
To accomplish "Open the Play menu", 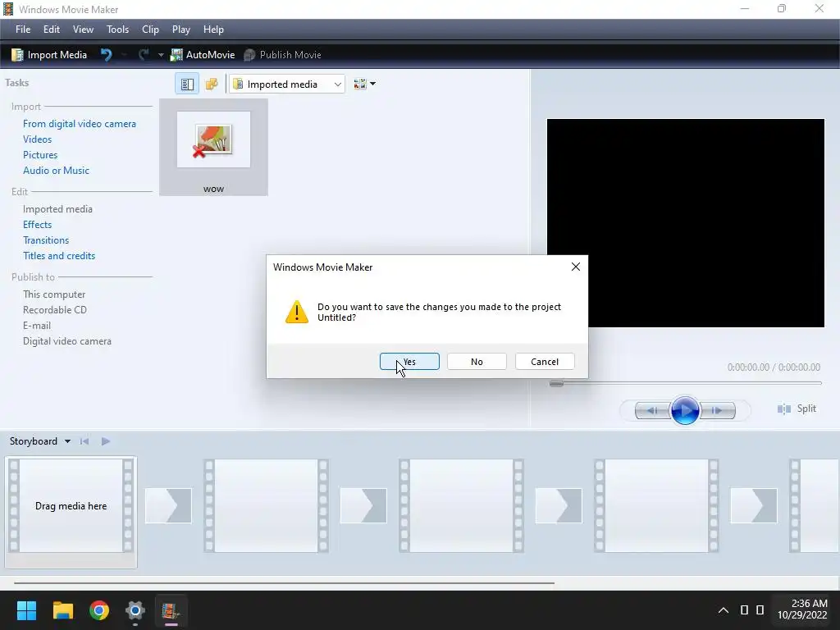I will [181, 30].
